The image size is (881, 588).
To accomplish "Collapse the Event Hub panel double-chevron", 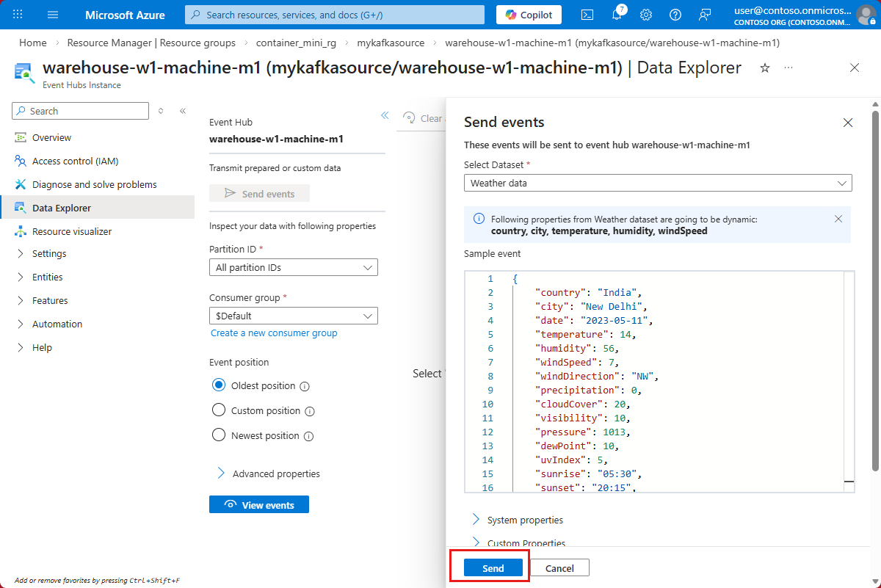I will 384,115.
